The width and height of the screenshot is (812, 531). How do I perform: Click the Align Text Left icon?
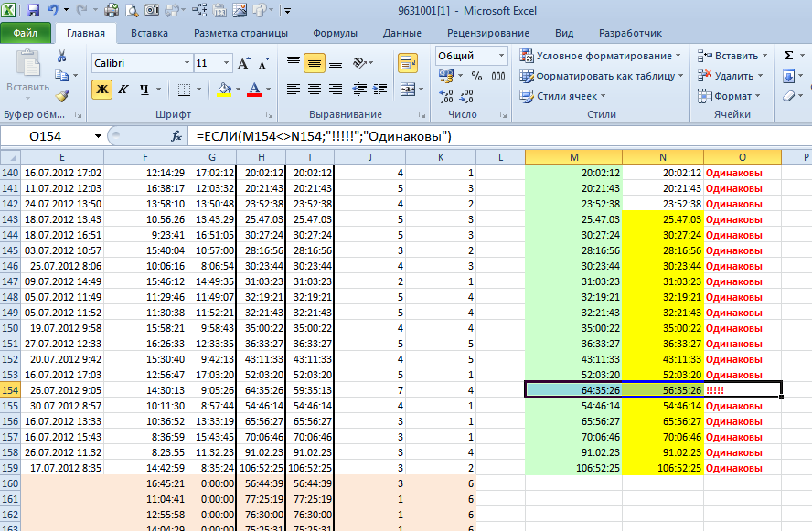294,89
